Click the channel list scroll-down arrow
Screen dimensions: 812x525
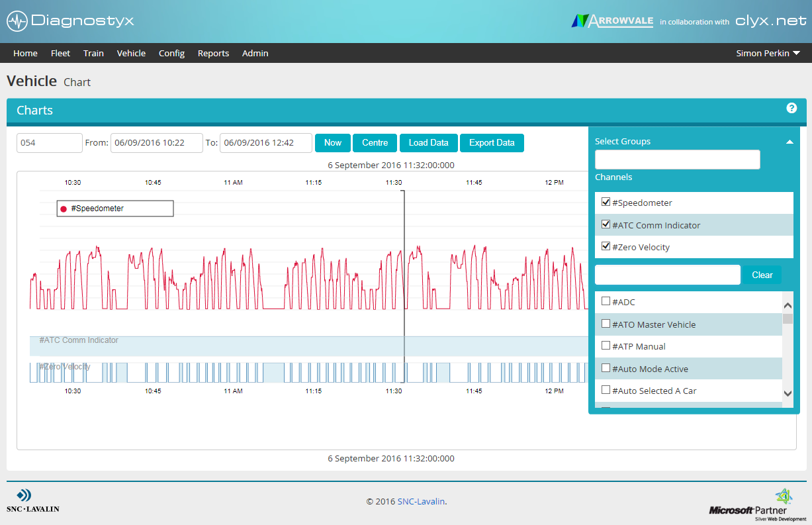pyautogui.click(x=788, y=393)
